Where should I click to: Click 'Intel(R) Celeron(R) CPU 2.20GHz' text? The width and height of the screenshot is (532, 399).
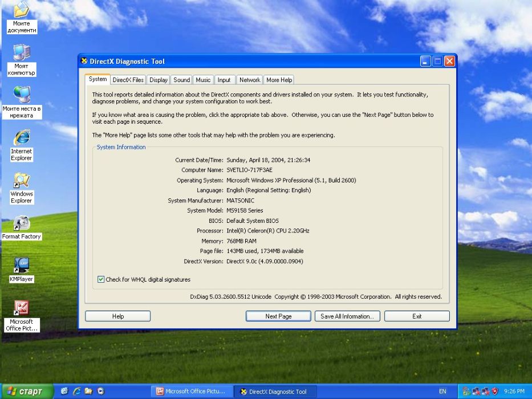click(x=267, y=231)
